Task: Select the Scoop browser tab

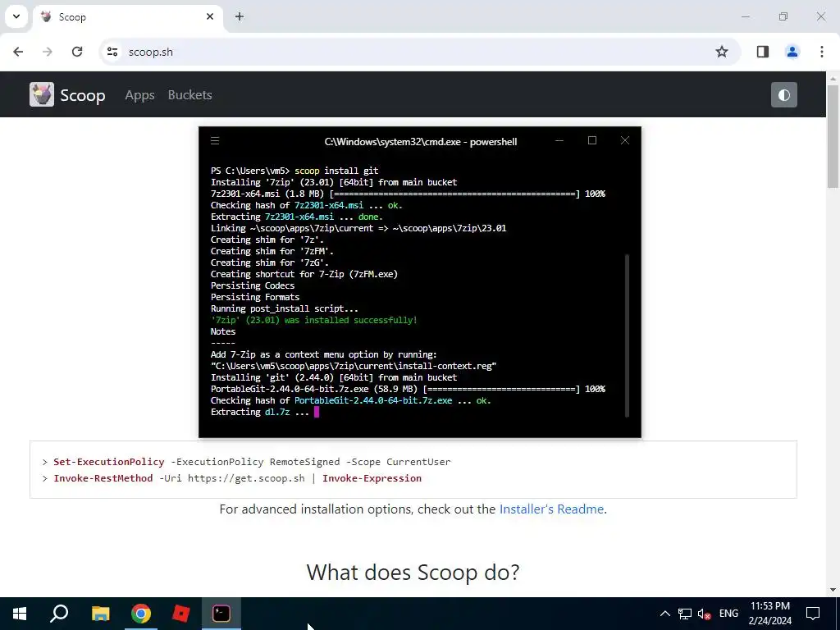Action: [127, 17]
